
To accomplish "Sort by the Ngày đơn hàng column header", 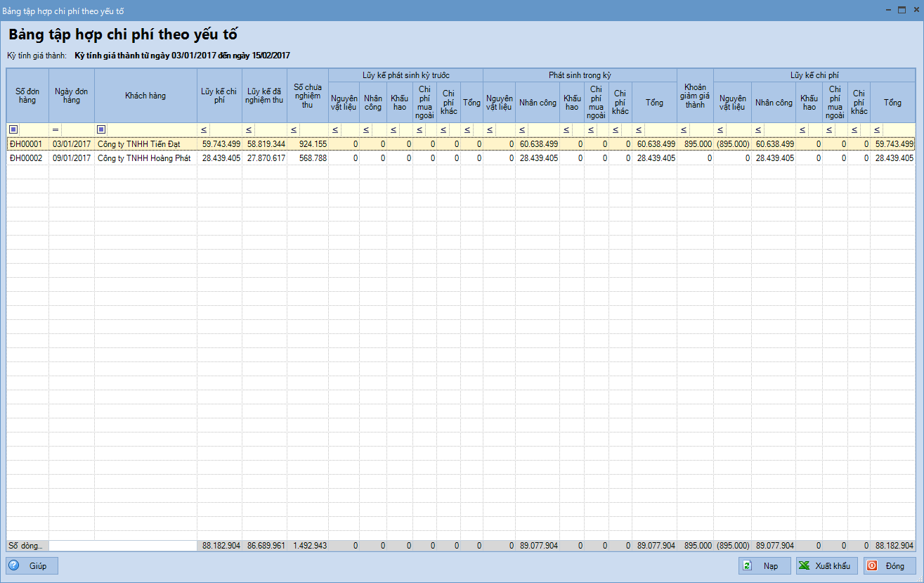I will (71, 96).
